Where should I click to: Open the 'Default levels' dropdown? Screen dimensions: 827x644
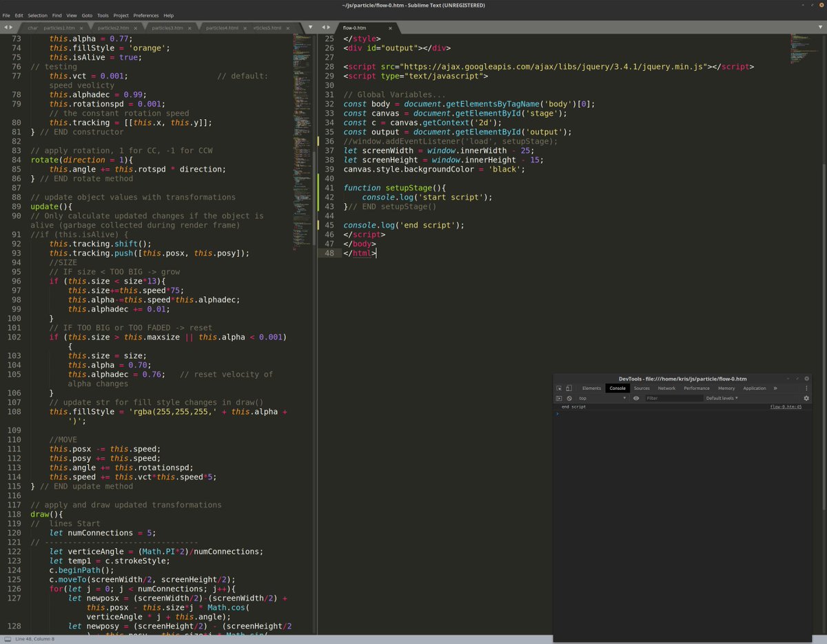(x=722, y=398)
